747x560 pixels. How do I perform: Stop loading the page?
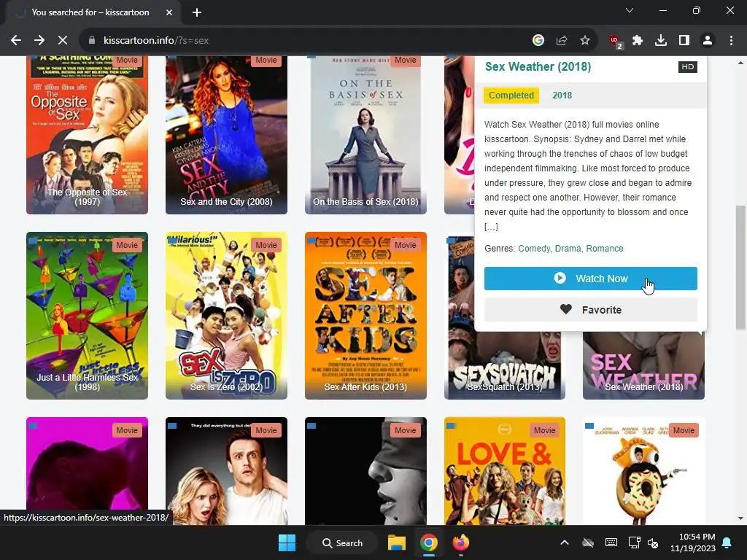pyautogui.click(x=63, y=41)
